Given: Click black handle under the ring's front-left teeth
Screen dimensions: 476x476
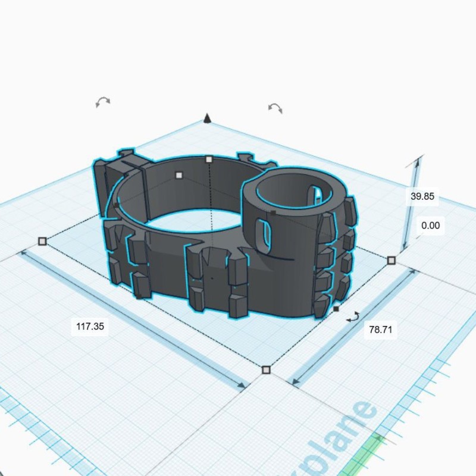Looking at the screenshot, I should tap(138, 296).
